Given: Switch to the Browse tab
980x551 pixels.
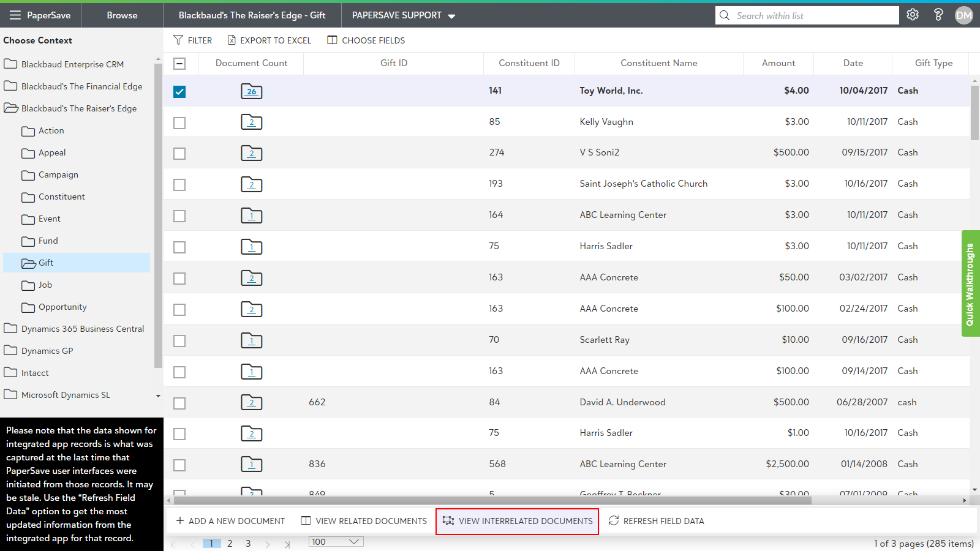Looking at the screenshot, I should (x=122, y=15).
